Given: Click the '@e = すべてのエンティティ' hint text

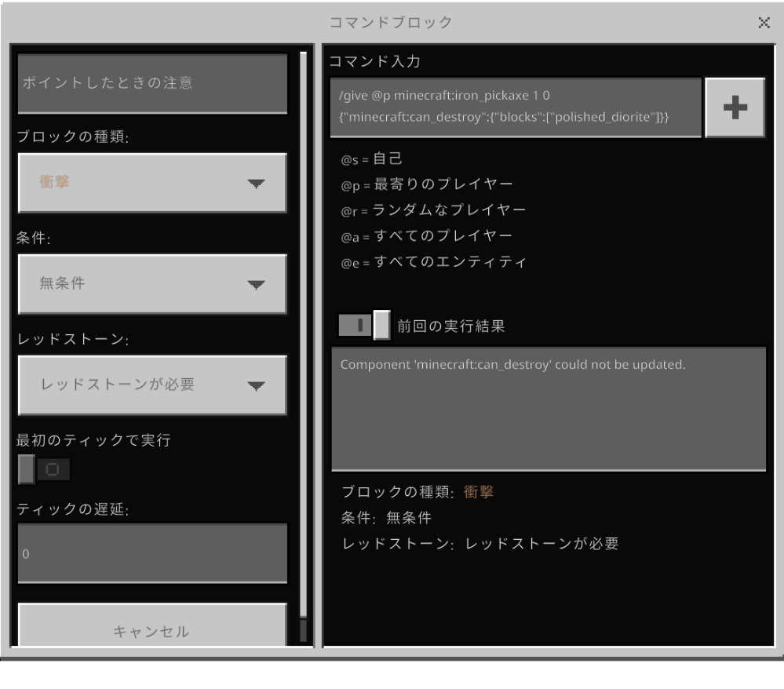Looking at the screenshot, I should (433, 262).
